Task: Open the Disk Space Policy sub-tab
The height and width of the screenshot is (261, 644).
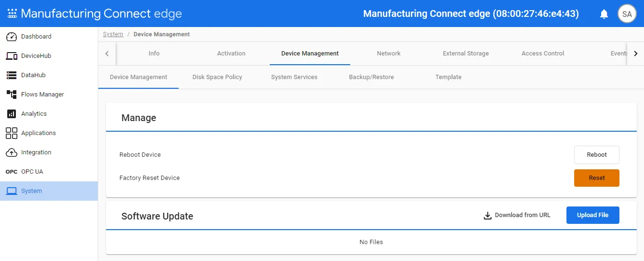Action: (x=217, y=77)
